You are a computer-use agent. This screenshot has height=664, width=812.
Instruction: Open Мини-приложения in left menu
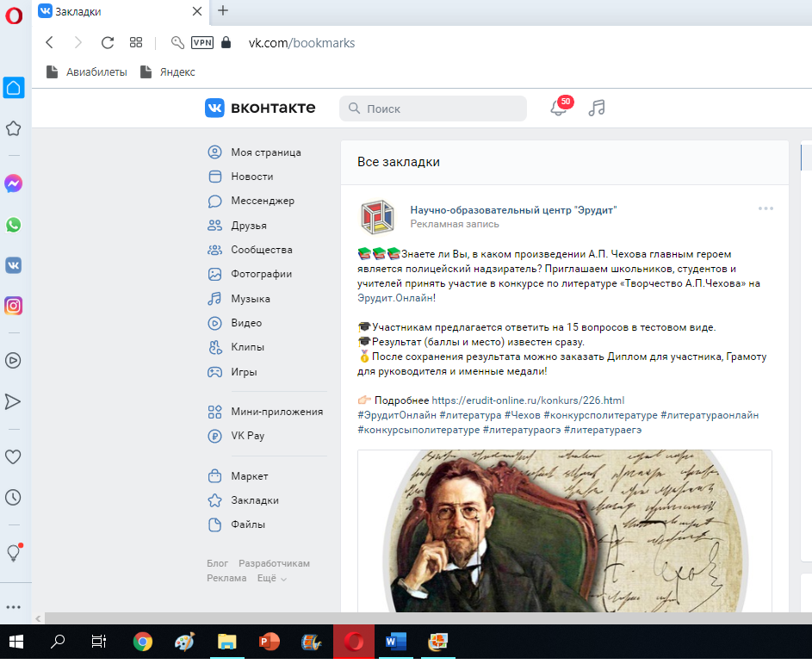click(266, 412)
